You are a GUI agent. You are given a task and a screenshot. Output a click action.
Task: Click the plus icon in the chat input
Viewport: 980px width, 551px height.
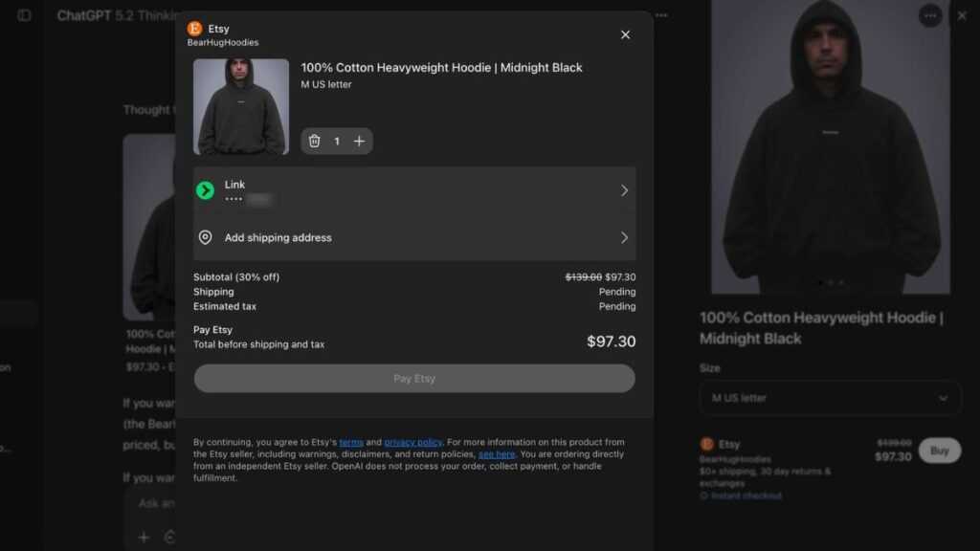coord(144,537)
